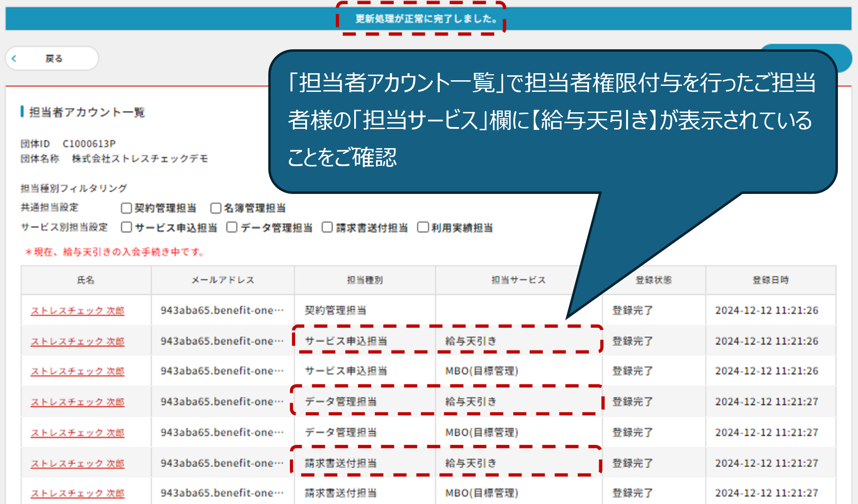Toggle the データ管理担当 checkbox
Screen dimensions: 858x504
pos(232,227)
